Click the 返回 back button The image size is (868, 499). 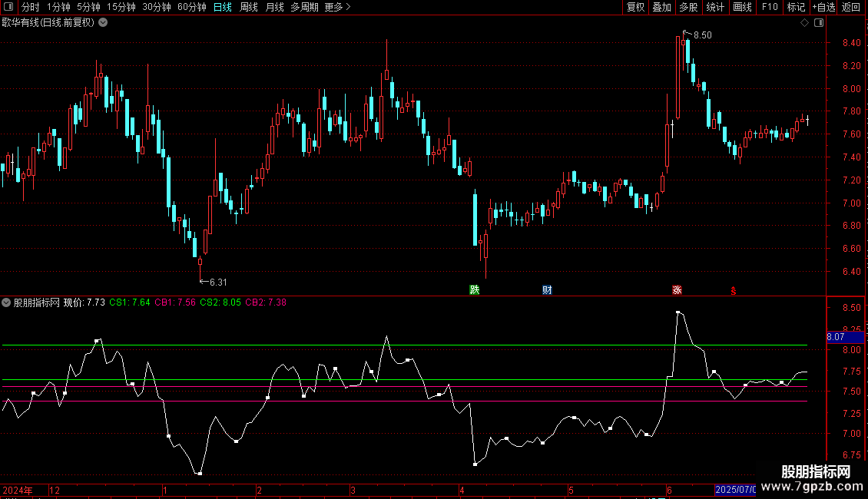851,7
